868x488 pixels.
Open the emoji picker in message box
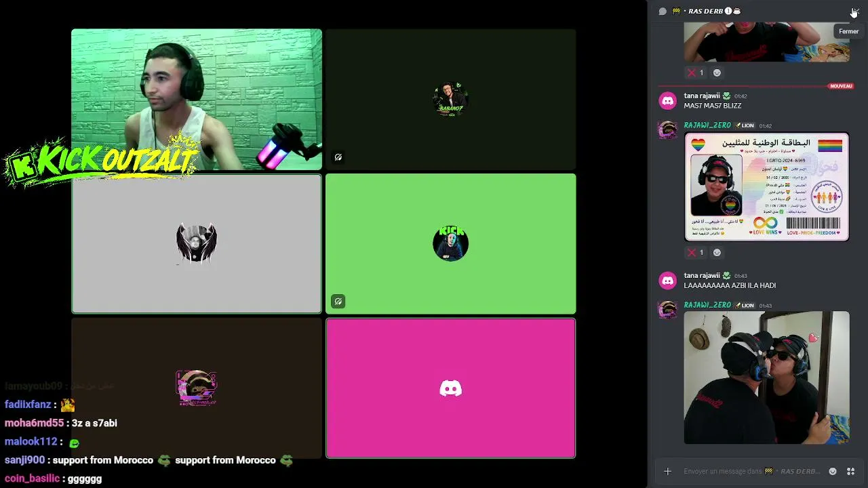coord(833,471)
